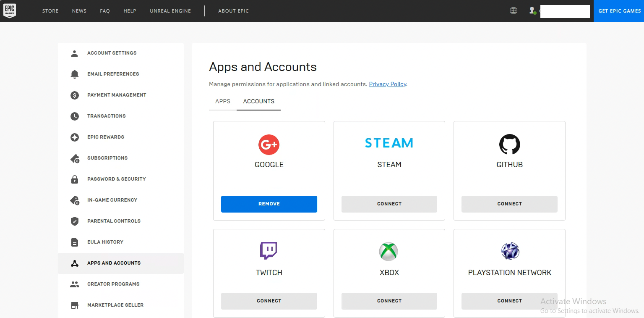Go to Creator Programs label
This screenshot has height=318, width=644.
[113, 284]
